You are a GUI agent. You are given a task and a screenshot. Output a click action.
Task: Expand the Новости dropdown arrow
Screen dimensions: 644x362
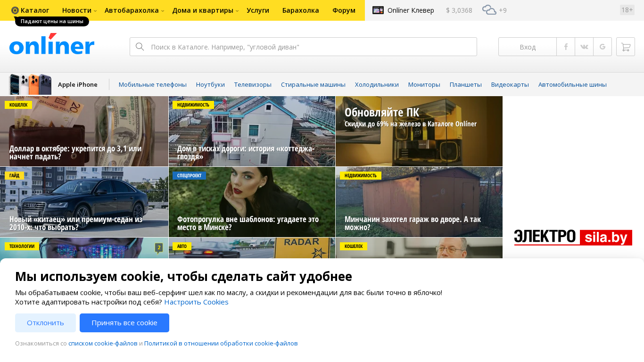[x=95, y=11]
